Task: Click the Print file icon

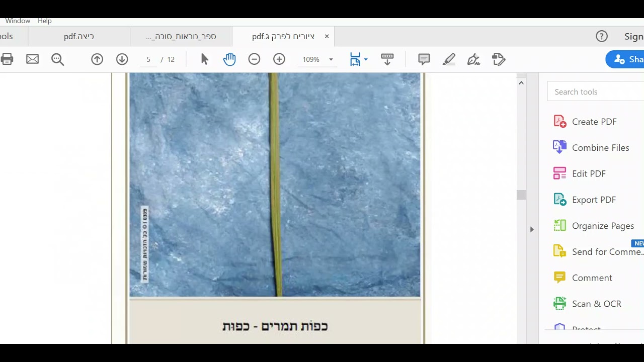Action: point(7,59)
